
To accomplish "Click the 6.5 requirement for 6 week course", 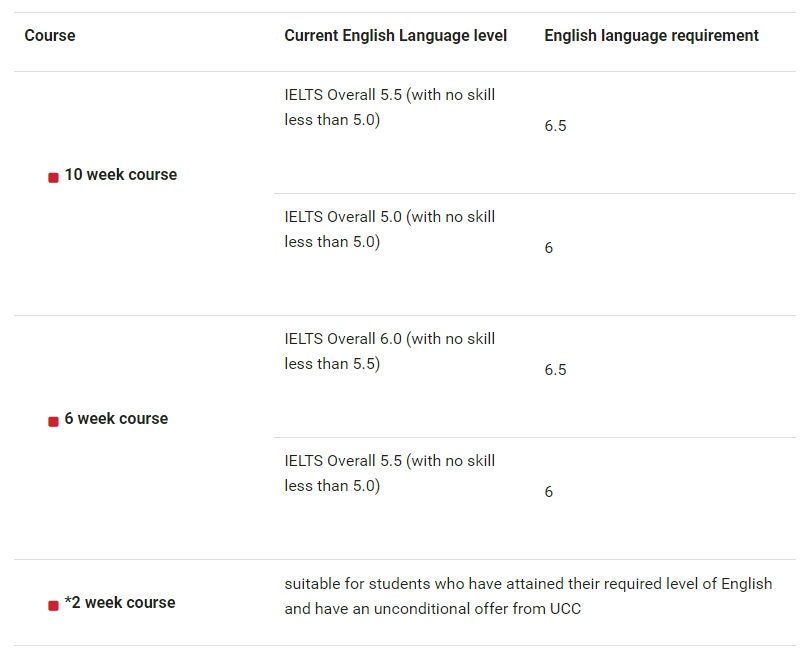I will pyautogui.click(x=555, y=370).
